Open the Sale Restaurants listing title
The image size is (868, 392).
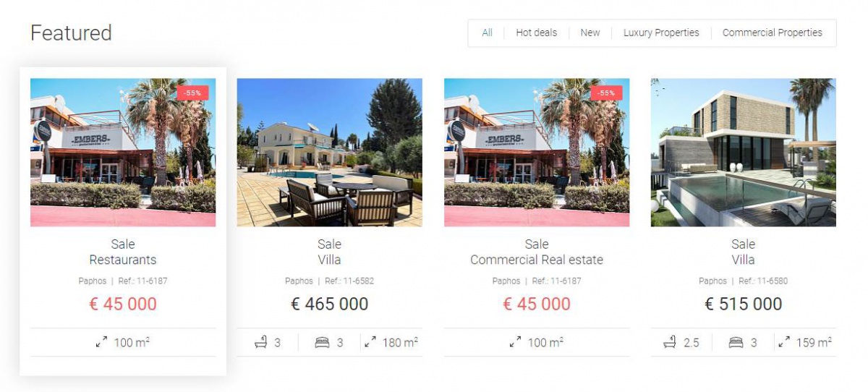pyautogui.click(x=123, y=252)
